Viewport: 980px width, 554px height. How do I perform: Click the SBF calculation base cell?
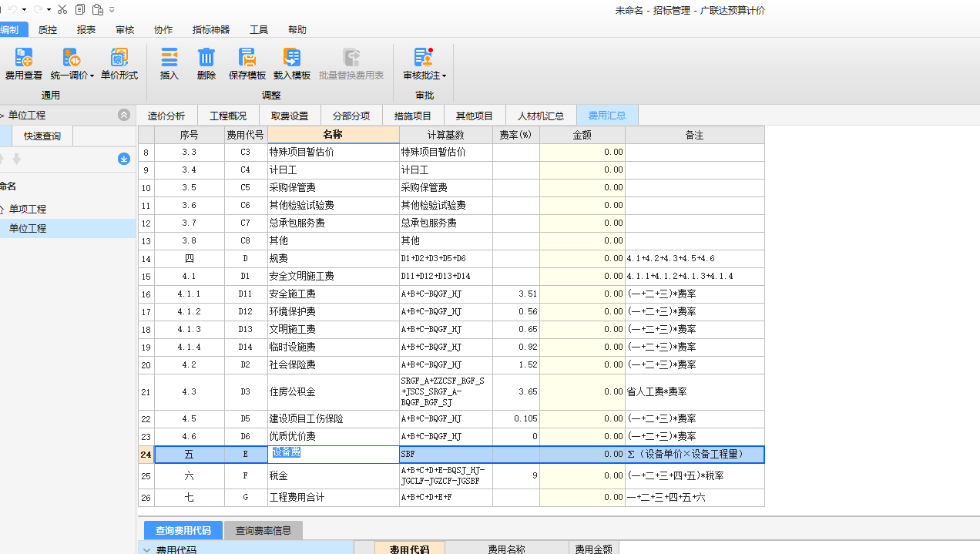point(446,454)
